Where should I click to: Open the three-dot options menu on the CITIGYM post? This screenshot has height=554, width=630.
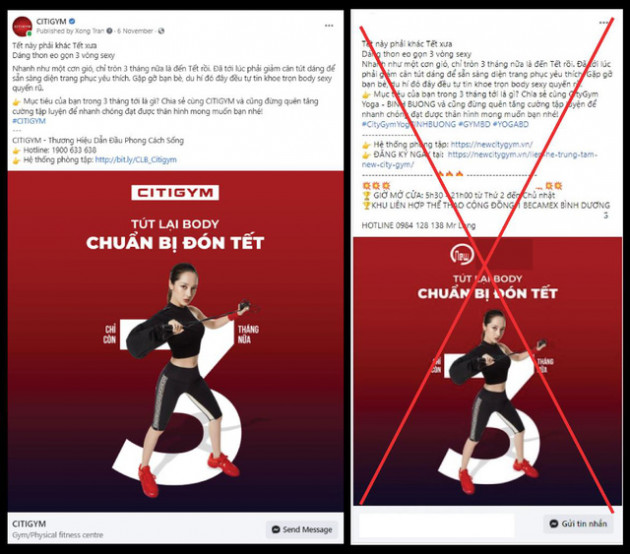tap(329, 25)
